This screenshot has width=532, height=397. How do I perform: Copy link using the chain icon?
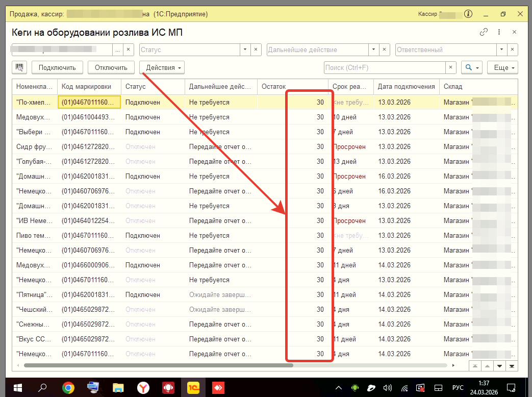click(x=484, y=32)
